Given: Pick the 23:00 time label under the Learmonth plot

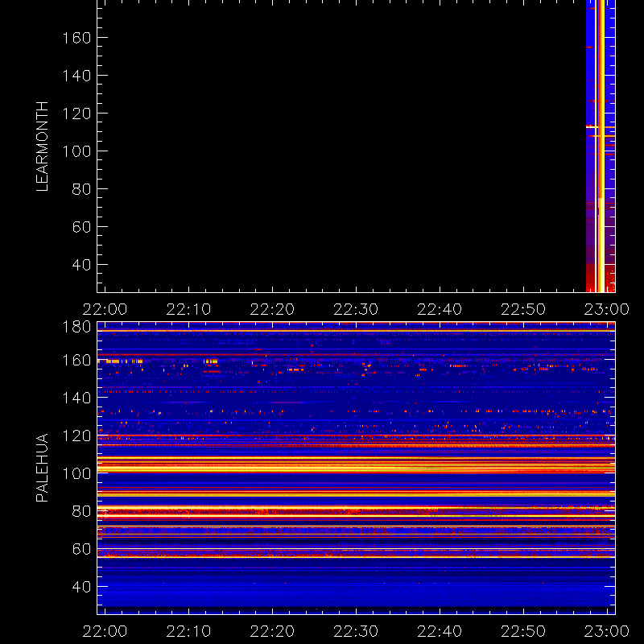Looking at the screenshot, I should [x=607, y=309].
